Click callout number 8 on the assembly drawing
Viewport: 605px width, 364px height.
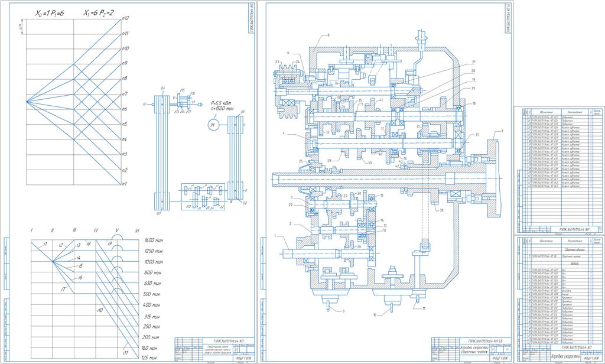328,35
